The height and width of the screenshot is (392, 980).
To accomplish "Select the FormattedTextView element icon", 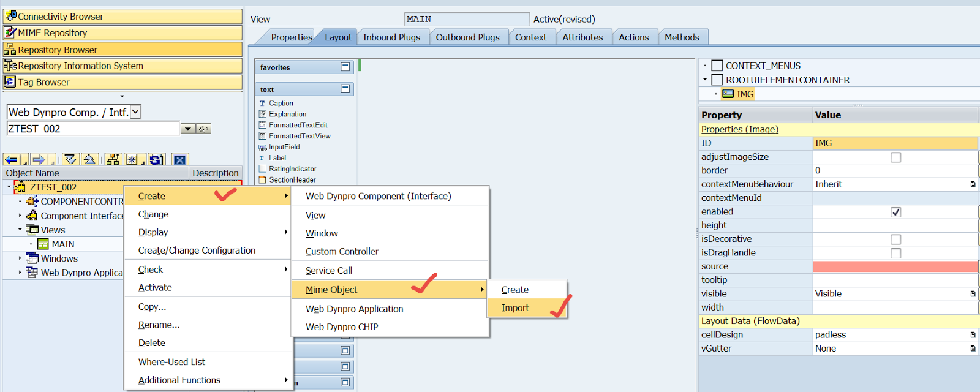I will pos(263,136).
